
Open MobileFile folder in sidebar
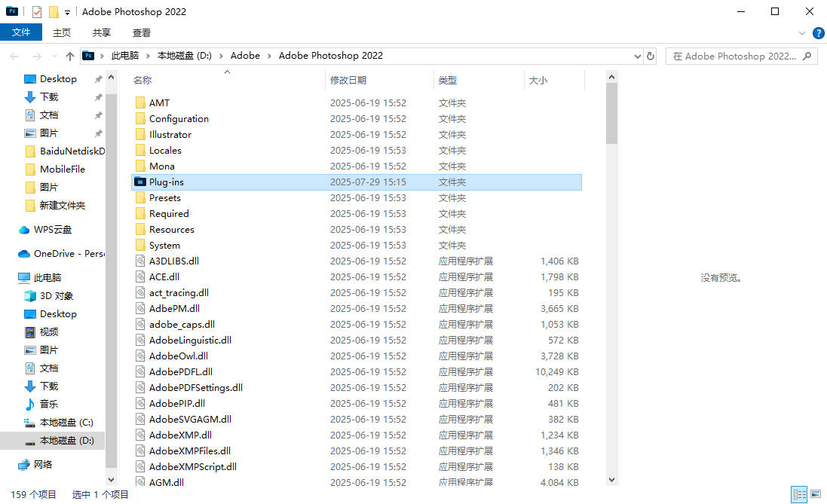(63, 170)
